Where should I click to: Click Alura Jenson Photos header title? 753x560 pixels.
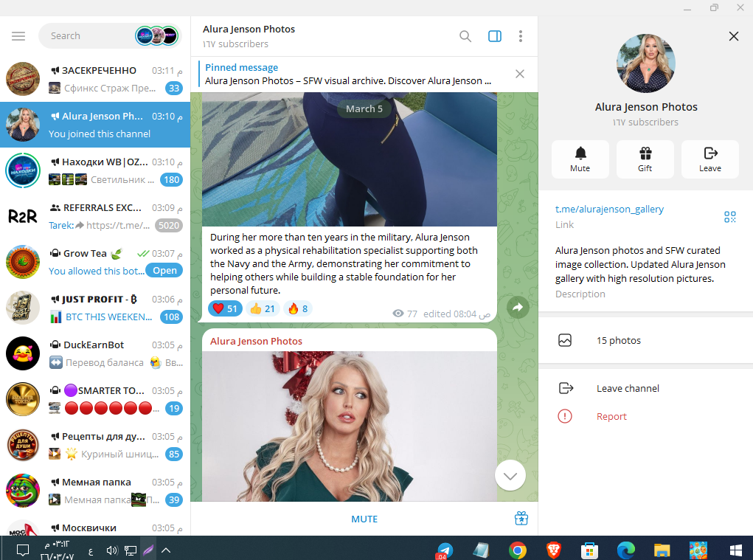pos(249,30)
